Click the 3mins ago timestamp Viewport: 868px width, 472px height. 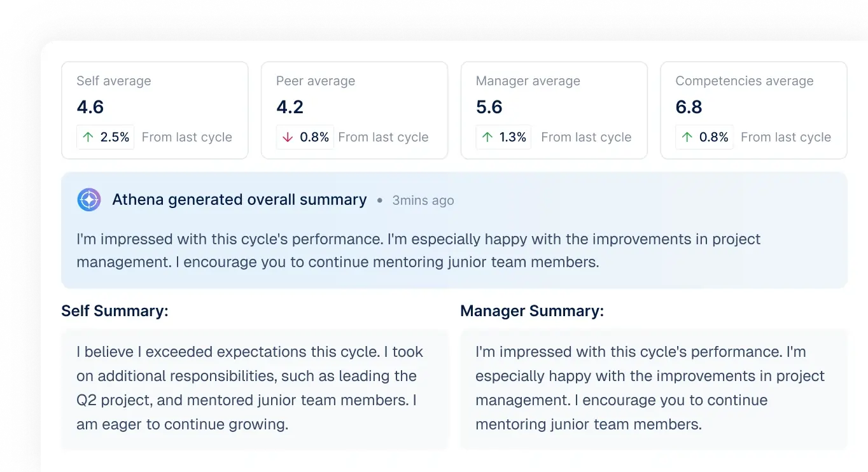(423, 200)
